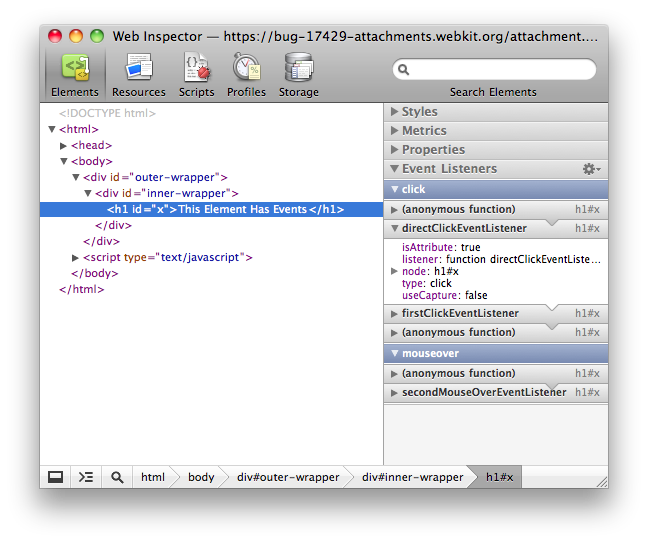
Task: Click the listener: function property line
Action: (501, 260)
